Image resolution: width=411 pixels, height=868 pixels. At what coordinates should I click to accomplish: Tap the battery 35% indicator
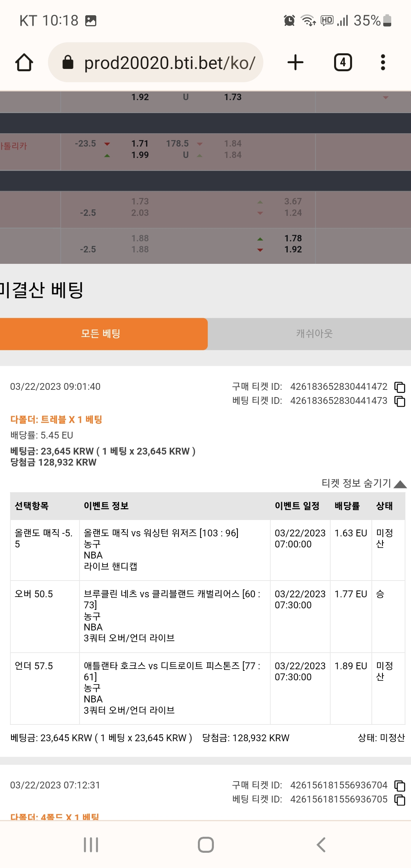[373, 21]
